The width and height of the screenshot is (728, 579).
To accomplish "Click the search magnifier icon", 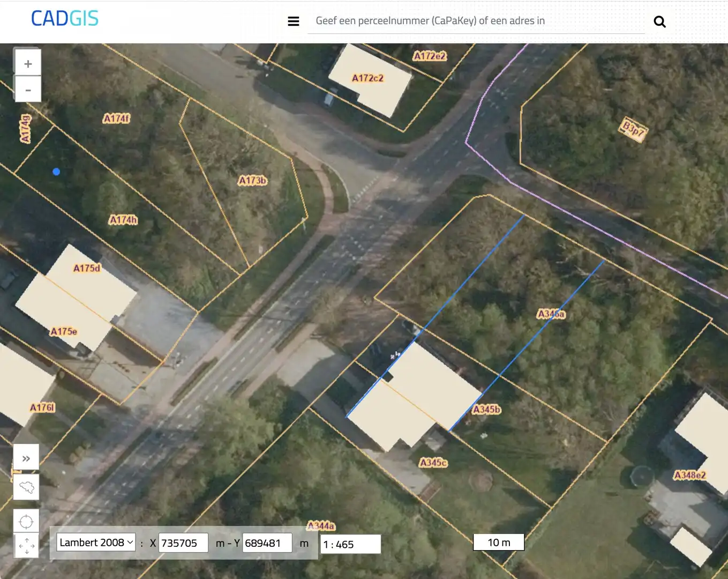I will pyautogui.click(x=659, y=21).
